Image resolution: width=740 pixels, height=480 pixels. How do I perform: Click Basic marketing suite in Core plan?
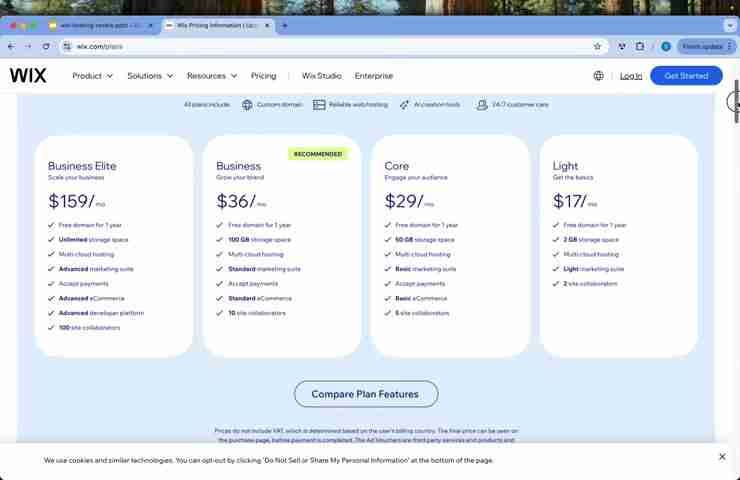426,269
